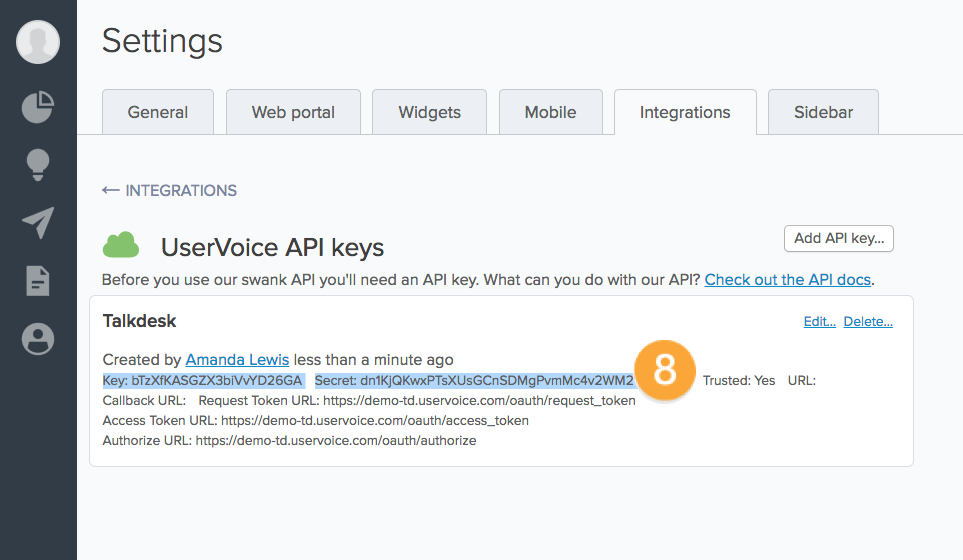Click the green cloud UserVoice icon
The width and height of the screenshot is (963, 560).
(x=120, y=245)
